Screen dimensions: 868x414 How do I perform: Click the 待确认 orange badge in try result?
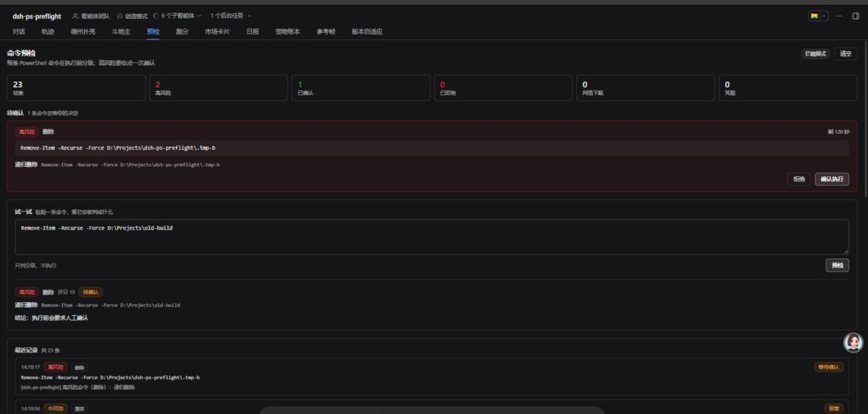click(x=91, y=293)
